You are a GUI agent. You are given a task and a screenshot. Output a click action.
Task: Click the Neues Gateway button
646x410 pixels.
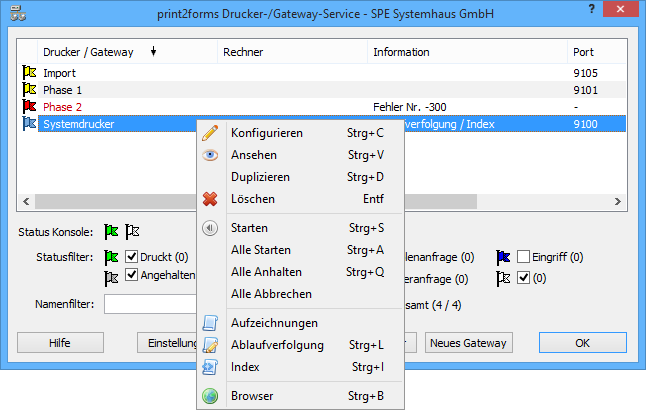(x=468, y=343)
